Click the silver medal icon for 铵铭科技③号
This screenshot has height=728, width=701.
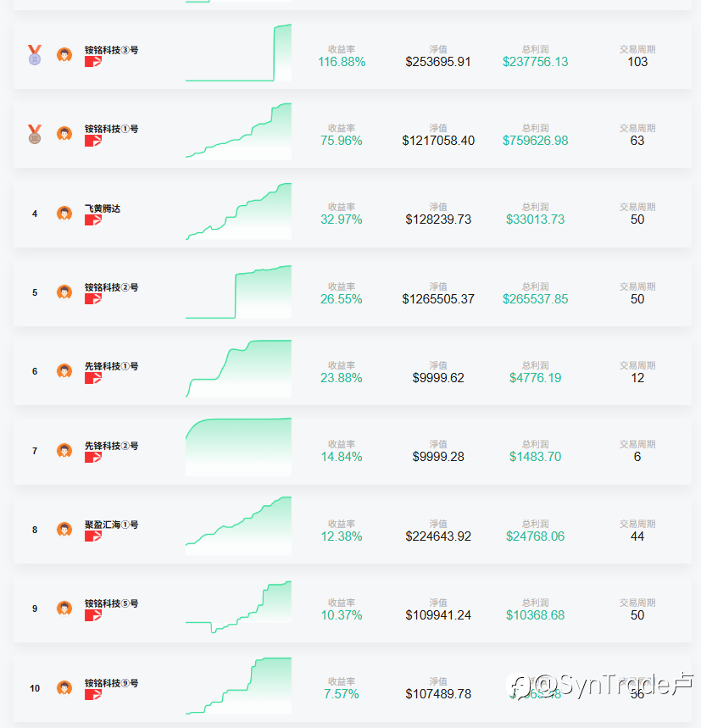coord(35,55)
